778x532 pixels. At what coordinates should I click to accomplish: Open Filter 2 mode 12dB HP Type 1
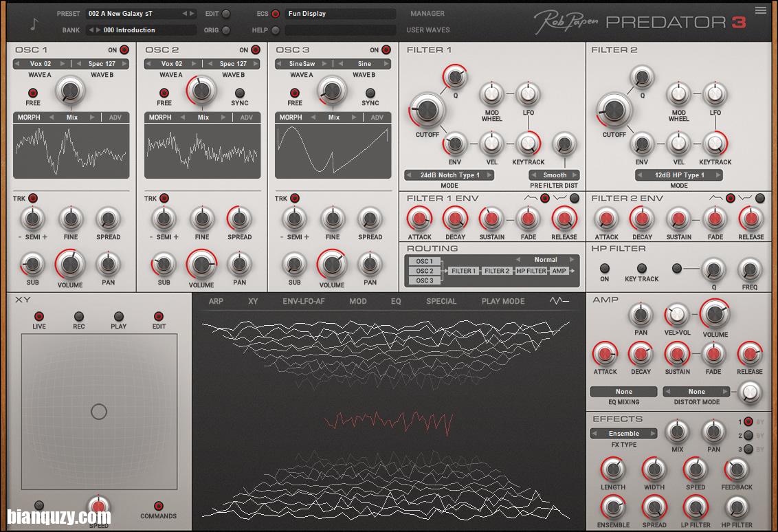click(x=679, y=175)
